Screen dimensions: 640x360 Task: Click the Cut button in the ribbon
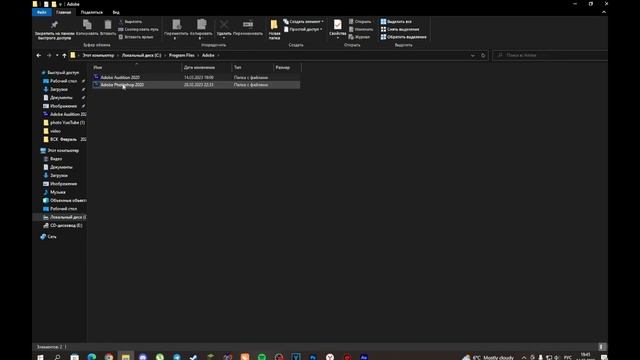[131, 22]
